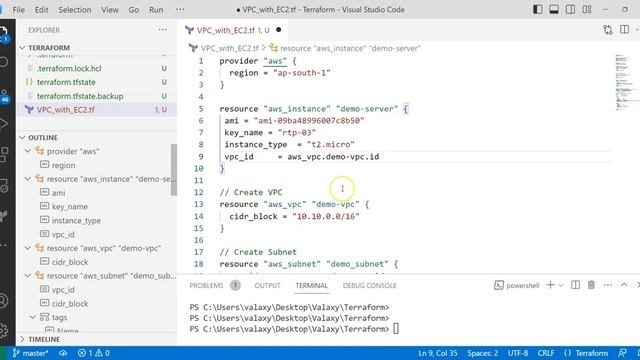The width and height of the screenshot is (640, 360).
Task: Open the Manage gear icon
Action: (x=3, y=330)
